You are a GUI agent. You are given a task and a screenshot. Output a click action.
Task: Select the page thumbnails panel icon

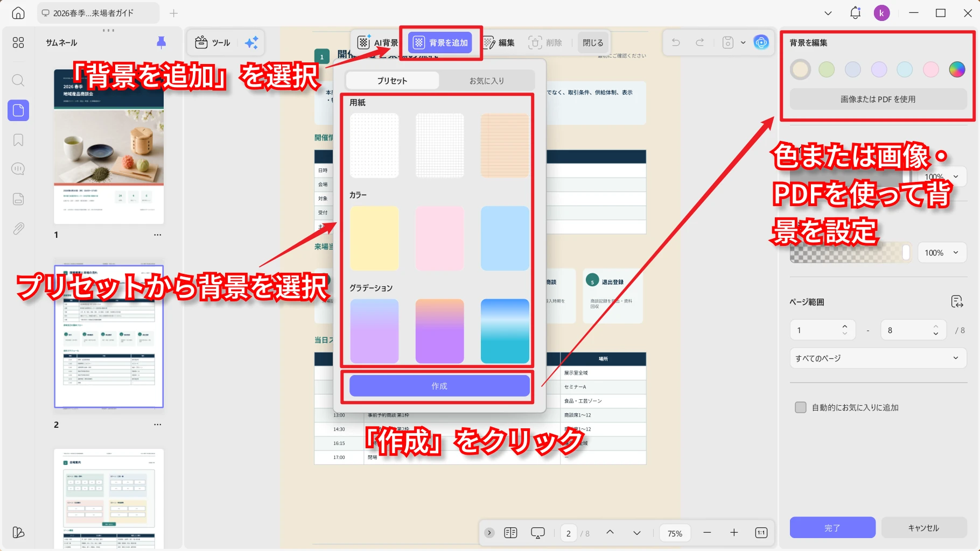(x=18, y=110)
